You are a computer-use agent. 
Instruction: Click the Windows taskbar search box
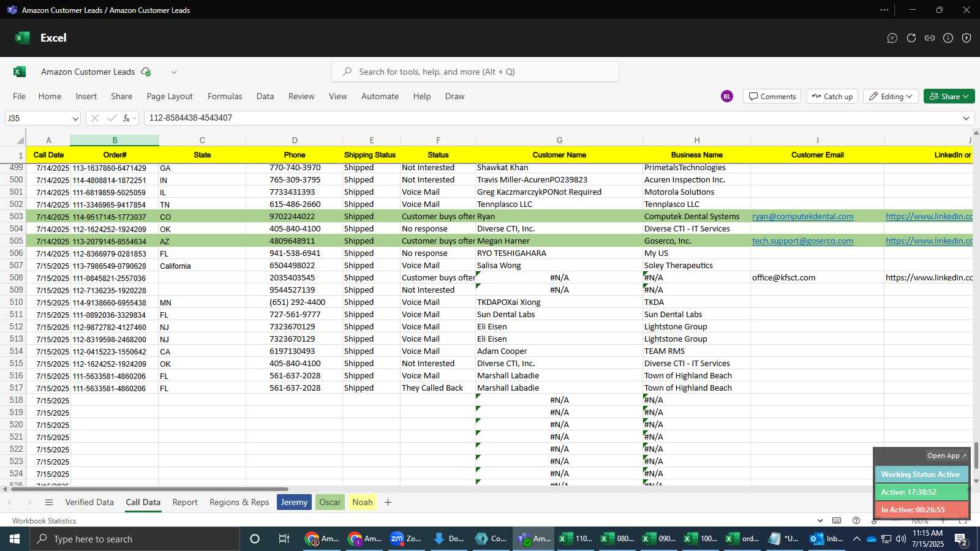pyautogui.click(x=135, y=539)
